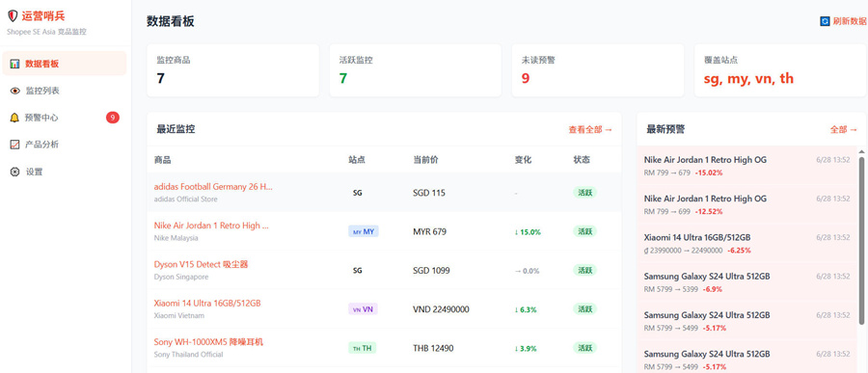Click 活跃 status badge in Sony row
Image resolution: width=868 pixels, height=373 pixels.
[585, 348]
